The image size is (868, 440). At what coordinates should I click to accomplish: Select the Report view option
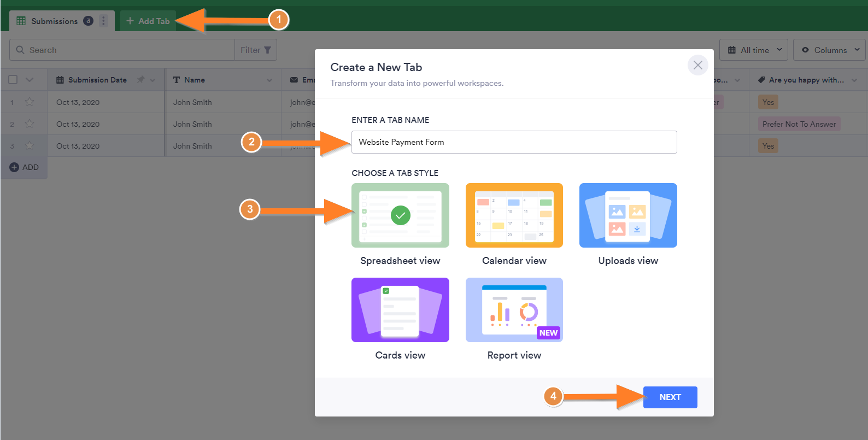514,310
